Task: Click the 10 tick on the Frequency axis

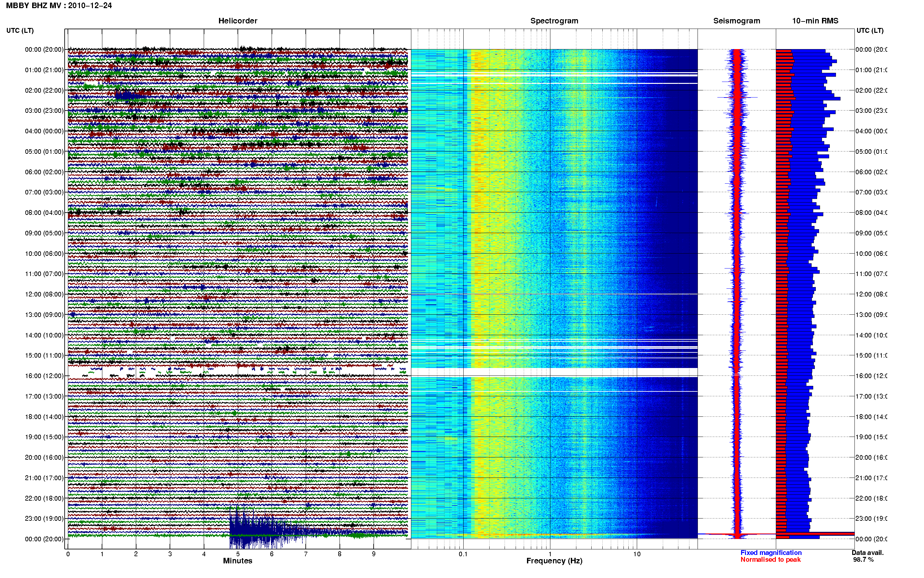Action: 637,554
